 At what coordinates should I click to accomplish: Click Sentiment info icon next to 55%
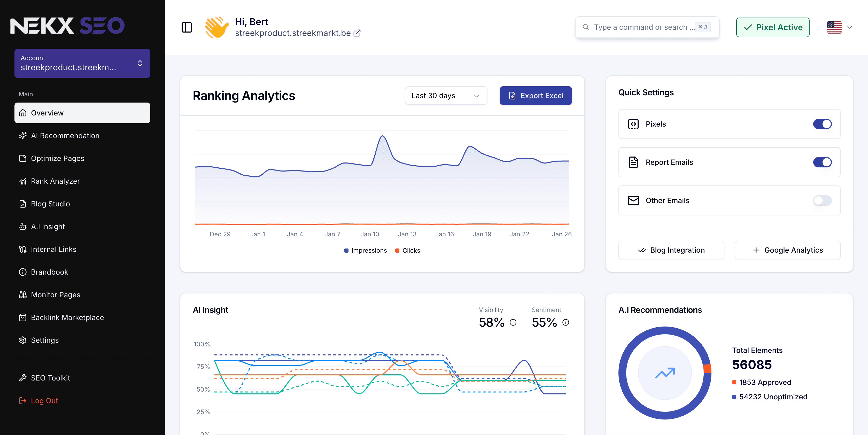tap(566, 322)
